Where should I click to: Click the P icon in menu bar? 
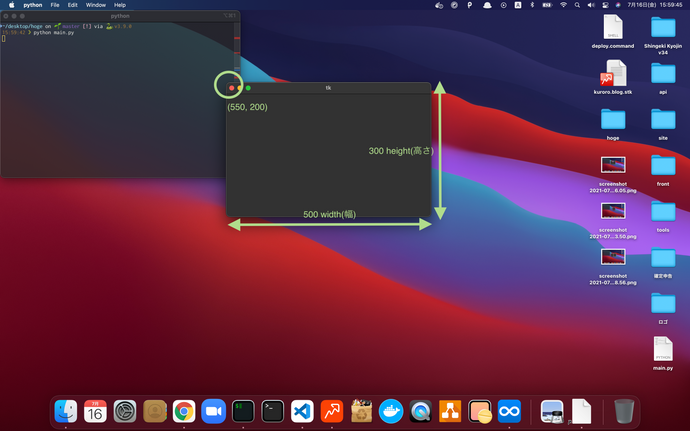click(470, 5)
